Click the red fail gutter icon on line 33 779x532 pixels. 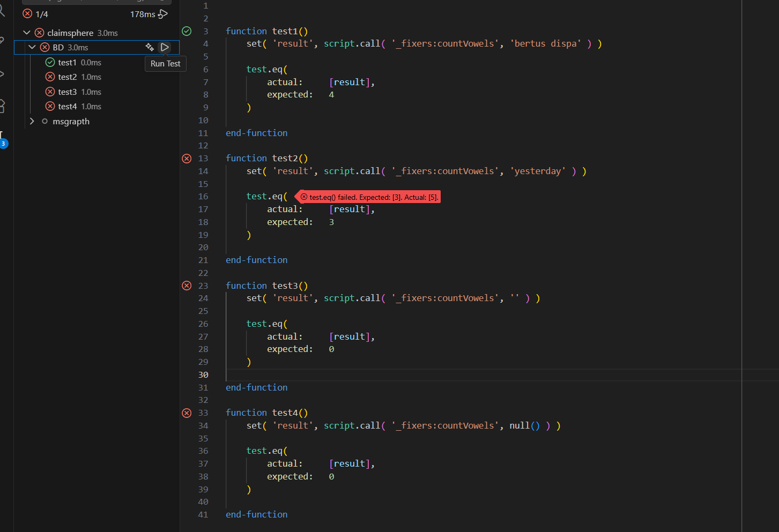tap(187, 413)
